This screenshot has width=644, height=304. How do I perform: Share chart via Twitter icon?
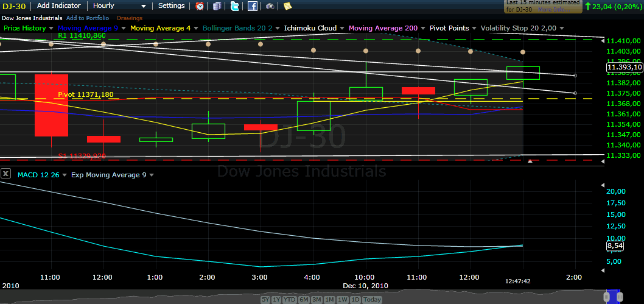234,5
